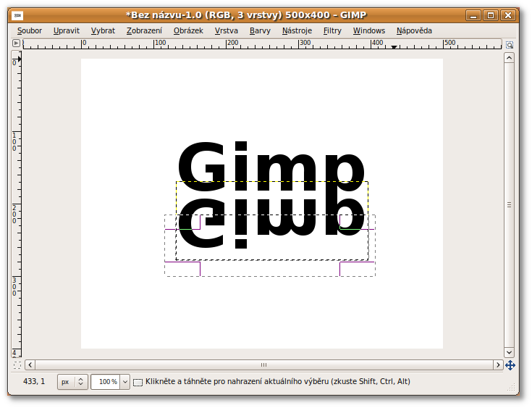
Task: Click the zoom-on-resize magnifier icon
Action: 510,44
